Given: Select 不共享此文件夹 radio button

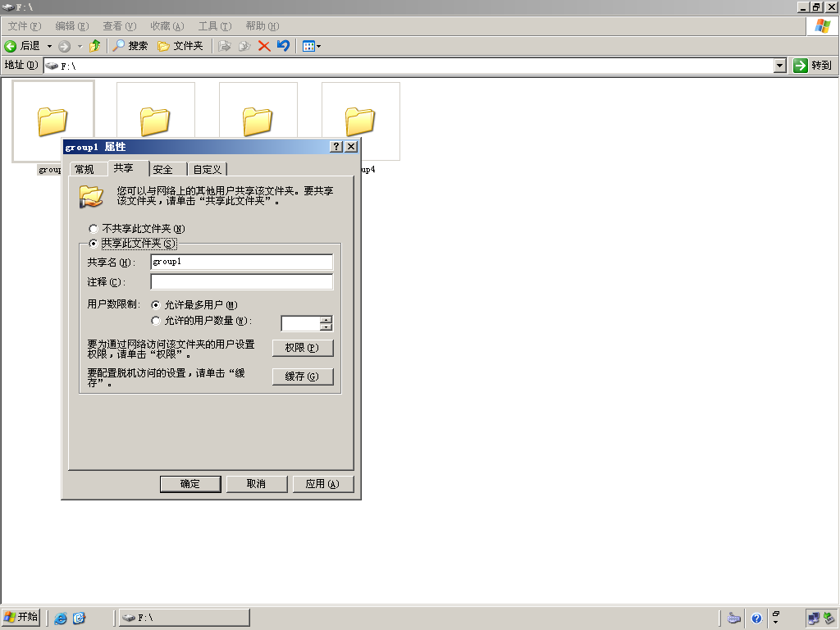Looking at the screenshot, I should coord(94,229).
